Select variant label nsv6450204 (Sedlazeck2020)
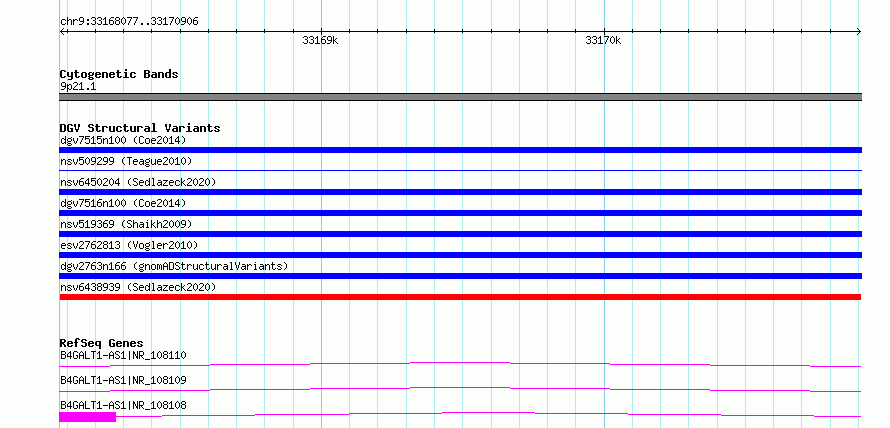 138,182
